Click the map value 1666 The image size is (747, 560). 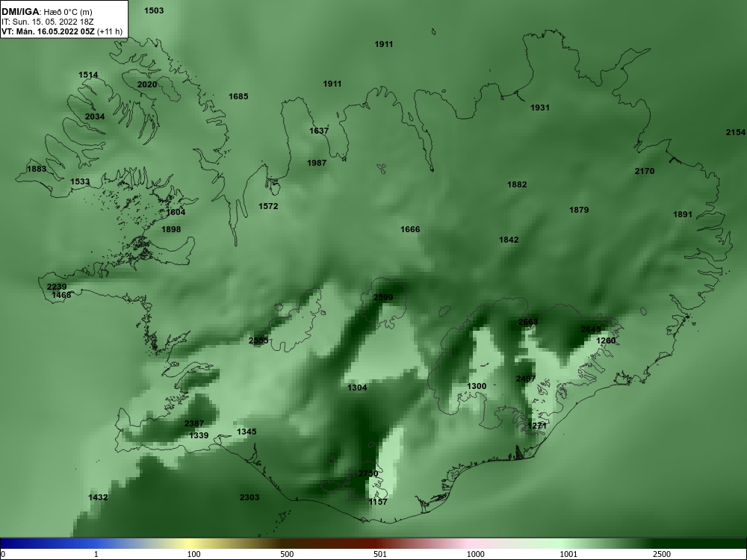coord(410,229)
